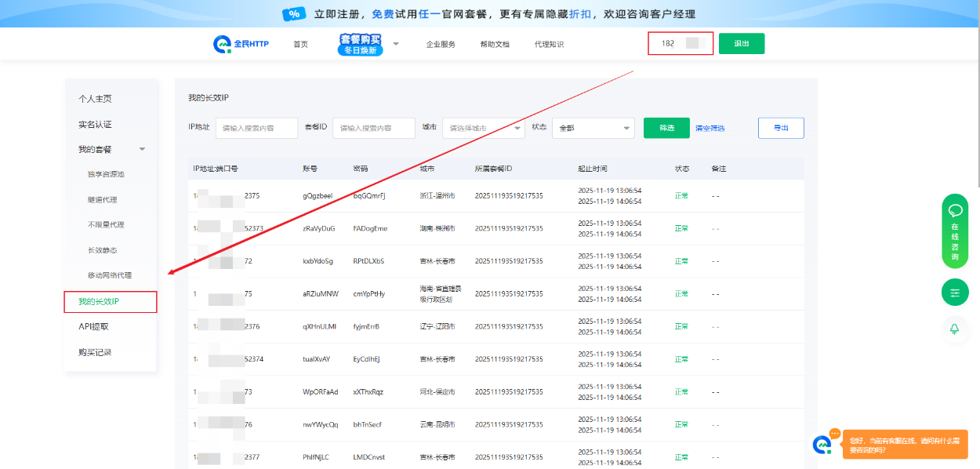Click the 清空筛选 clear filter link
The width and height of the screenshot is (980, 469).
710,129
